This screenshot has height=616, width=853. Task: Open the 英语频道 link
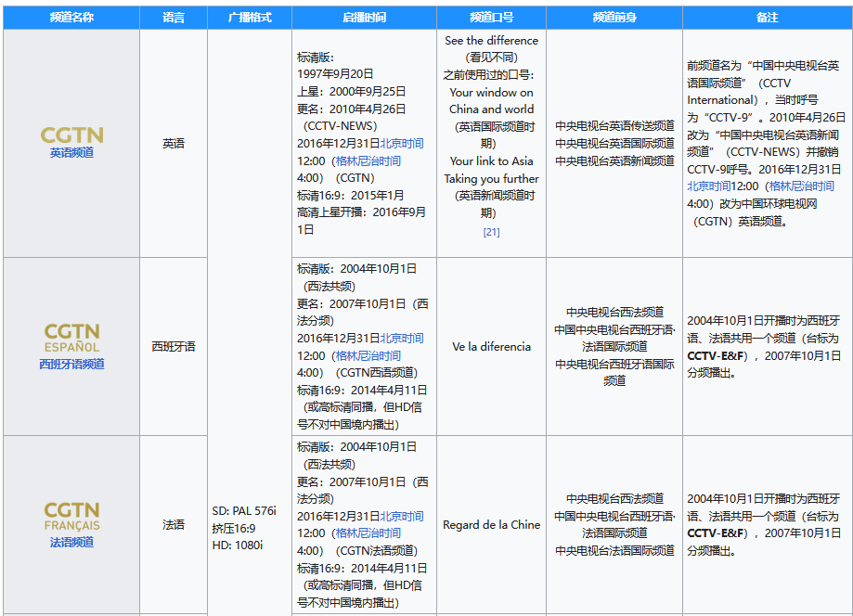tap(71, 153)
